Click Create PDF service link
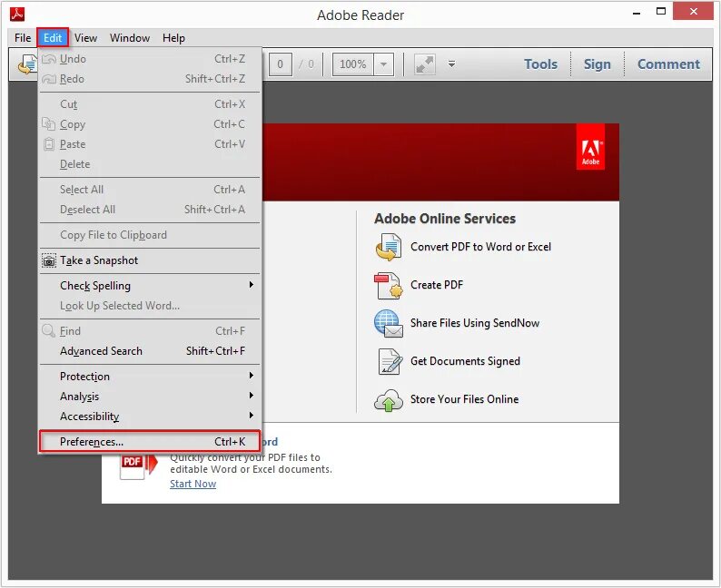Viewport: 721px width, 588px height. point(437,285)
